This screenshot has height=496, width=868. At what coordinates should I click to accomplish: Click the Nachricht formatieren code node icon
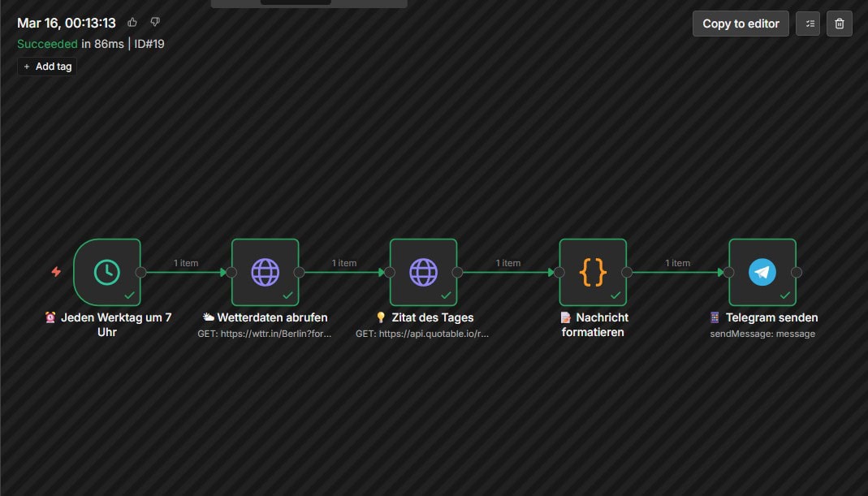pyautogui.click(x=593, y=271)
